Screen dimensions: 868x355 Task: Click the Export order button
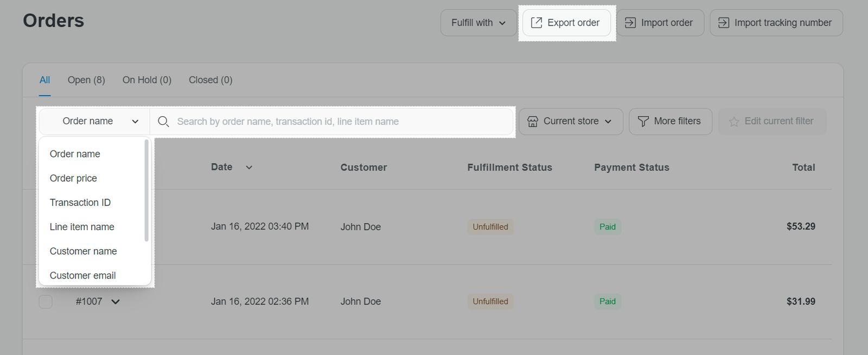tap(566, 23)
